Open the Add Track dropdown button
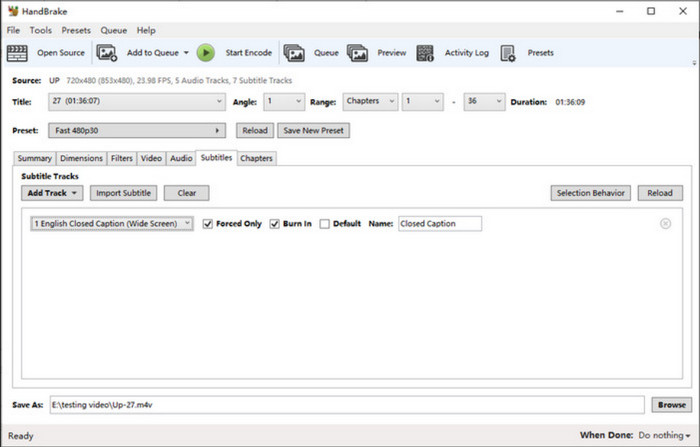Viewport: 700px width, 447px height. point(52,193)
